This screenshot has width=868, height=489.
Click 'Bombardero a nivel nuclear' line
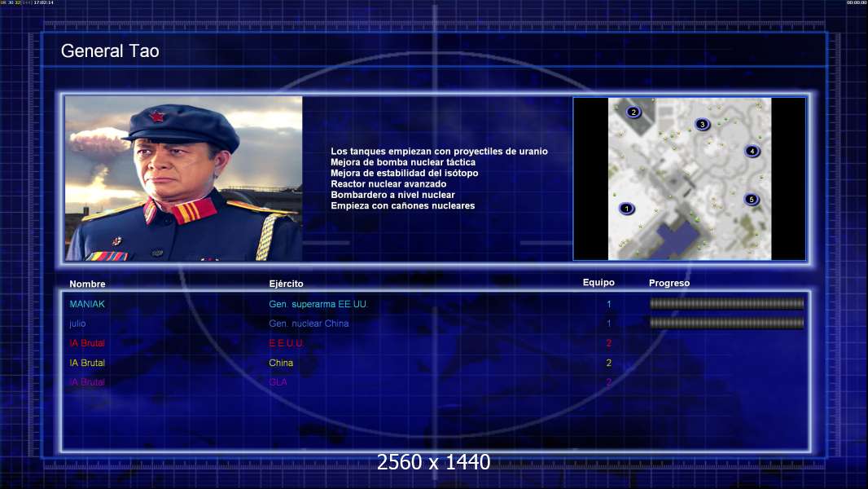tap(393, 195)
